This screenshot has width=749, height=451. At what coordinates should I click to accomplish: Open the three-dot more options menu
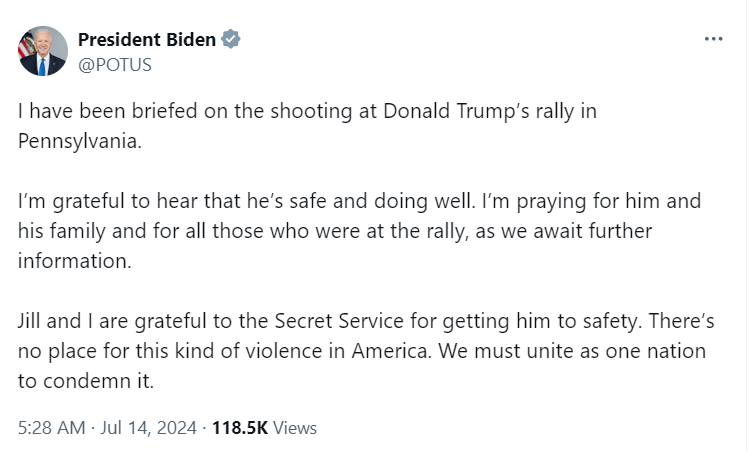coord(713,39)
